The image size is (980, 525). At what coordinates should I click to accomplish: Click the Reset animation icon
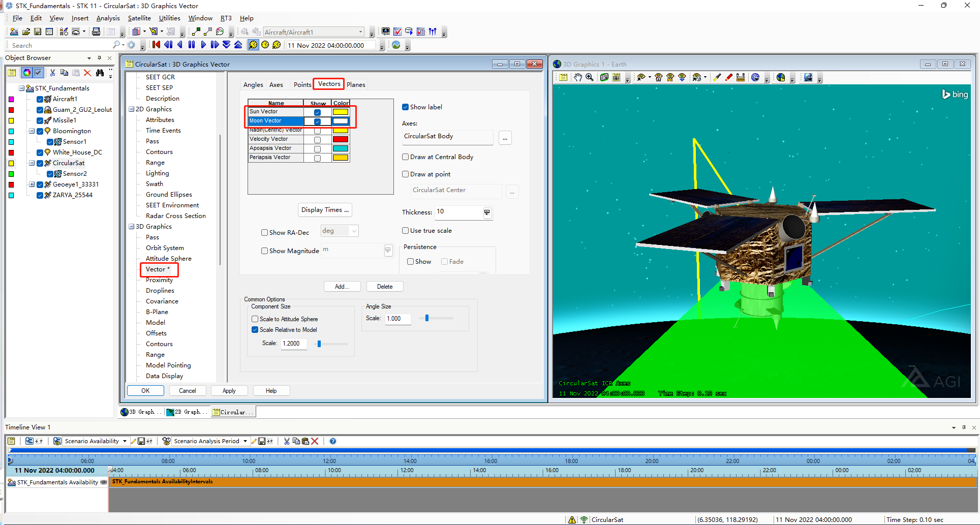tap(156, 45)
